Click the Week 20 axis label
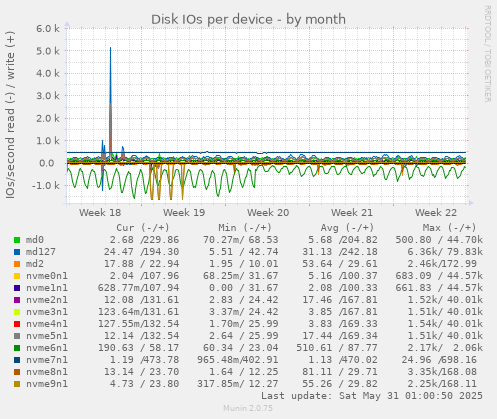 pos(268,213)
